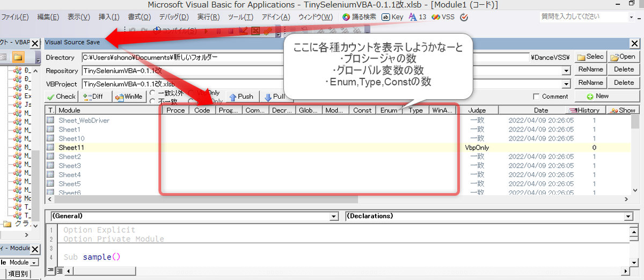Click the New button with plus icon
The image size is (644, 280).
[x=606, y=96]
